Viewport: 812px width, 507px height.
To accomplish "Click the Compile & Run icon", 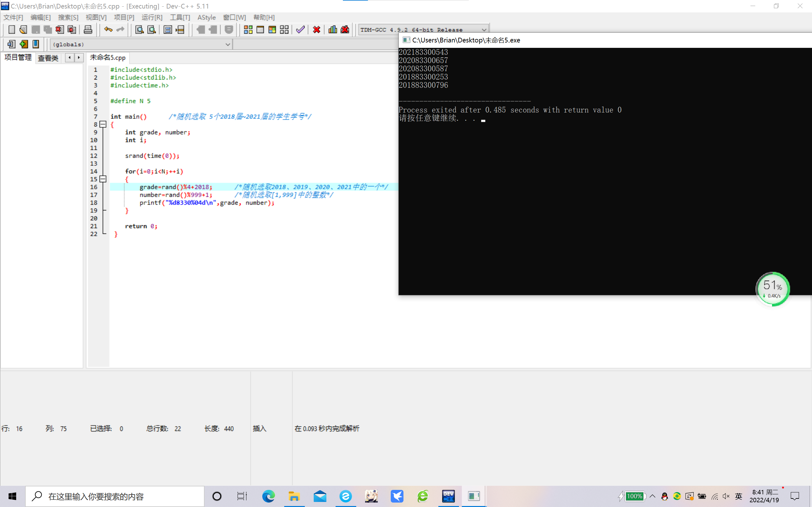I will tap(272, 29).
